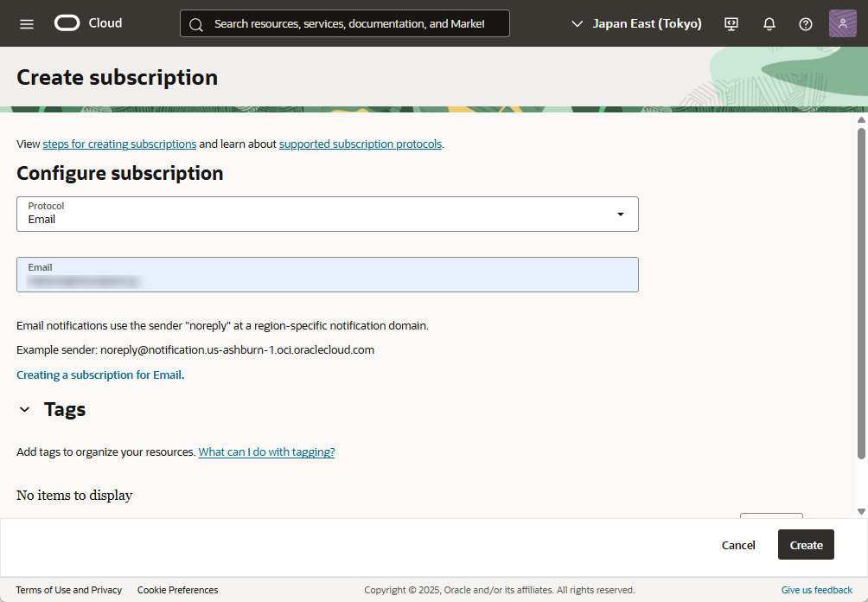Open the Protocol dropdown
Viewport: 868px width, 602px height.
click(327, 214)
